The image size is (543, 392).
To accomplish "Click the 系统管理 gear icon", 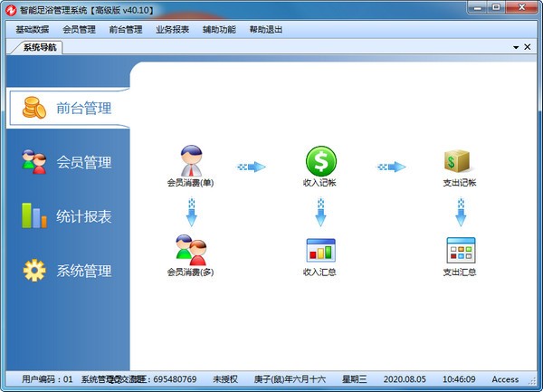I will point(33,270).
